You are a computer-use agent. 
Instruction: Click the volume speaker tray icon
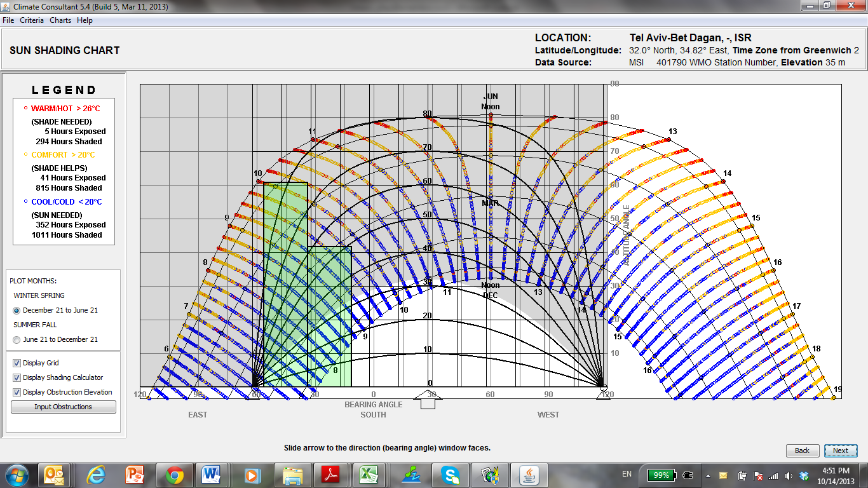pos(789,475)
